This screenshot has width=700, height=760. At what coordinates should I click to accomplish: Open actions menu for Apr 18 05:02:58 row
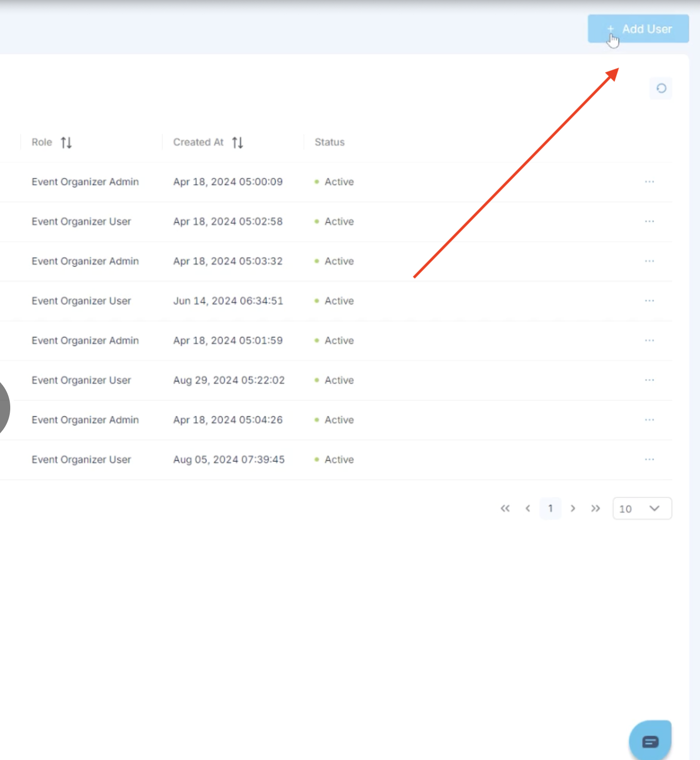coord(649,221)
